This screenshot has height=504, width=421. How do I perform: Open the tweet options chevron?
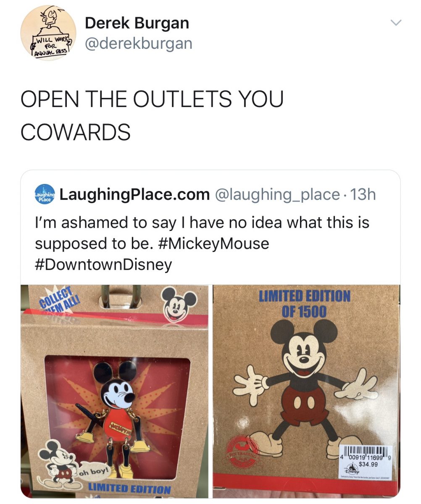pos(396,22)
